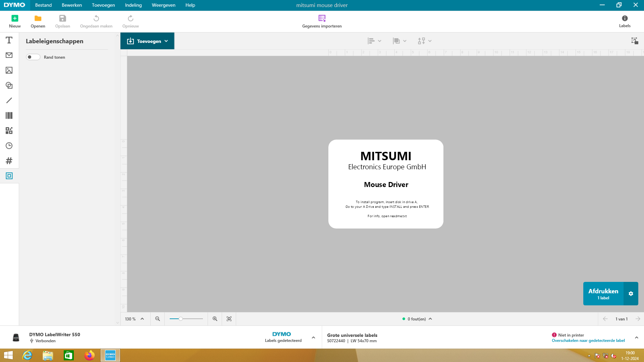Select the Text object tool

click(x=9, y=40)
